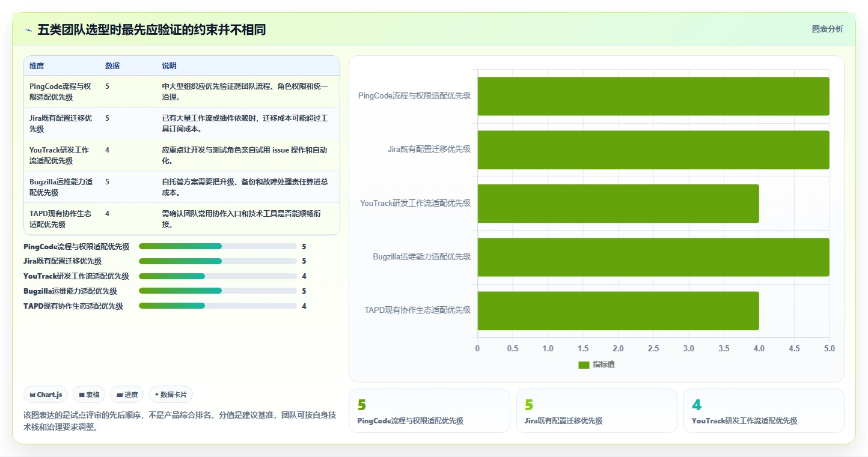Click the PingCode progress bar

pos(218,246)
